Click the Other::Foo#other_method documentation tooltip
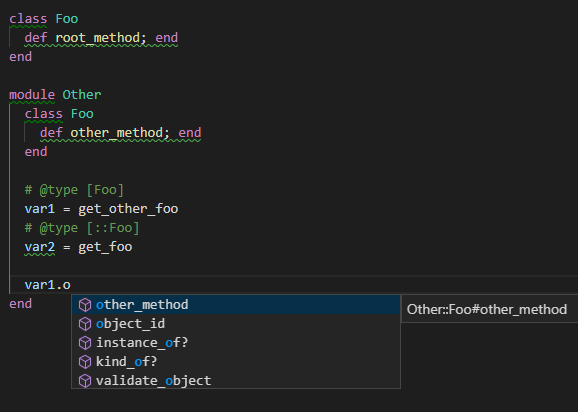Viewport: 578px width, 412px height. point(487,309)
